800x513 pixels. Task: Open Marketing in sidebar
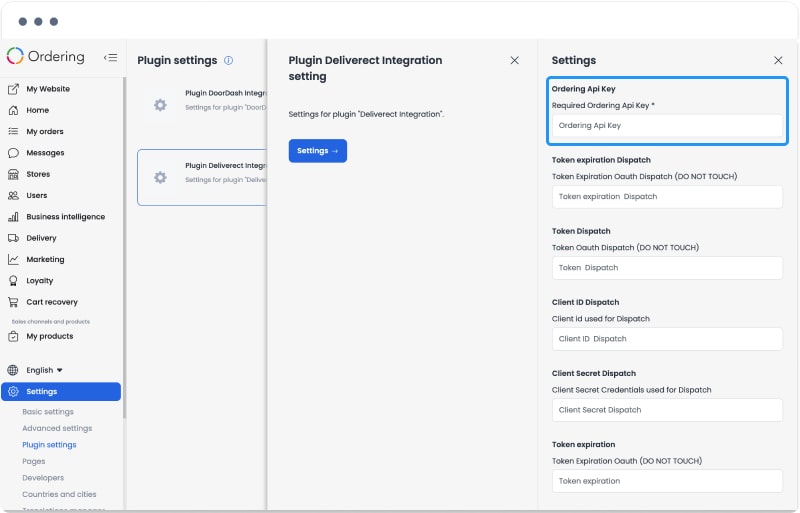[x=45, y=260]
